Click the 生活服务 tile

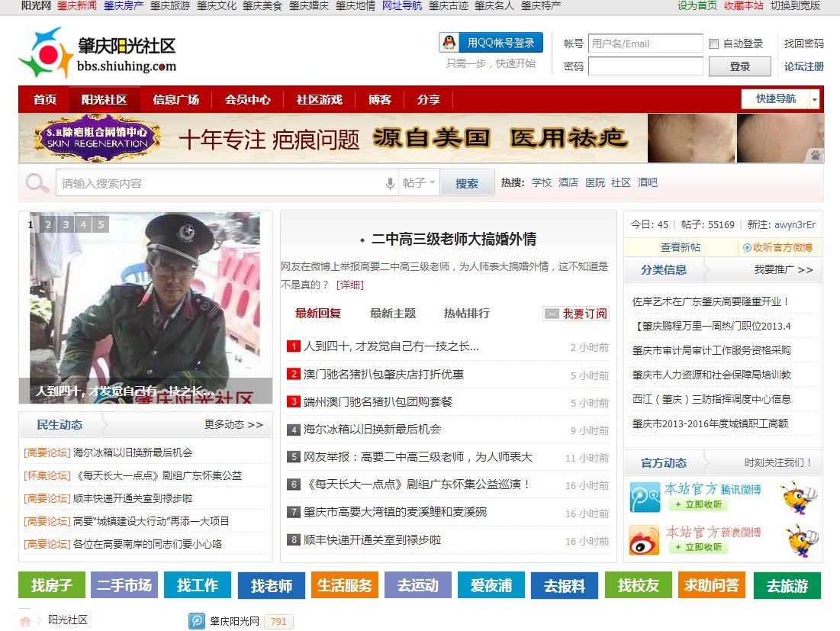(x=344, y=585)
